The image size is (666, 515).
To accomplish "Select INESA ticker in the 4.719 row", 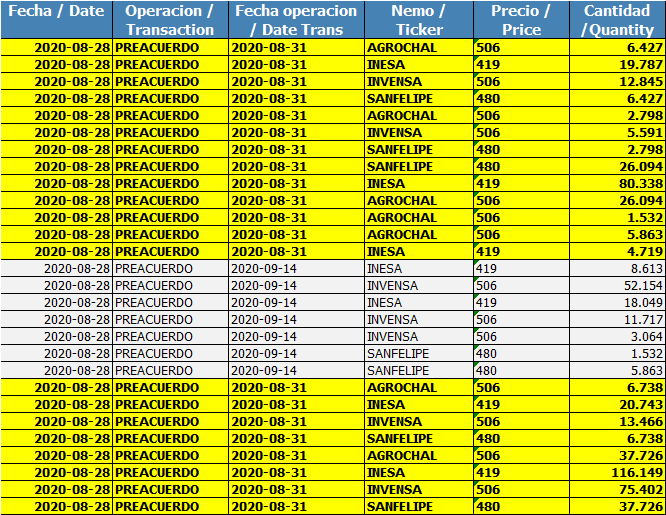I will tap(419, 252).
